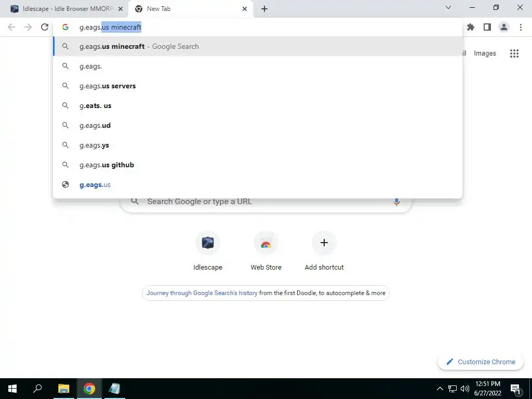Click the Chrome taskbar icon
Image resolution: width=532 pixels, height=399 pixels.
(89, 389)
